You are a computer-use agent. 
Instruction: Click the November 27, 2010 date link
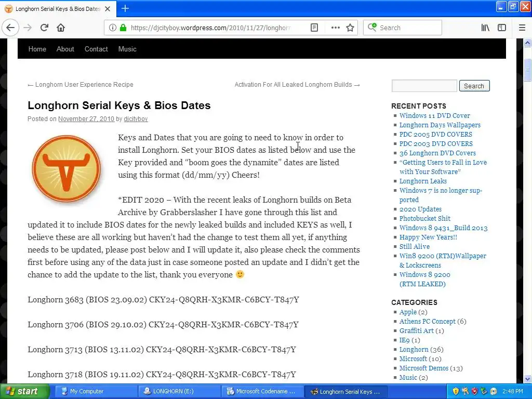tap(86, 119)
